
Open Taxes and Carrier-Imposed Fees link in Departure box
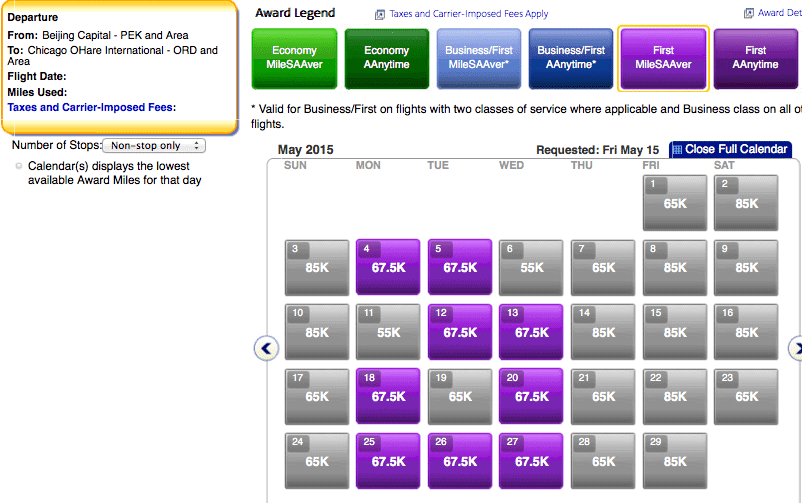pyautogui.click(x=92, y=107)
